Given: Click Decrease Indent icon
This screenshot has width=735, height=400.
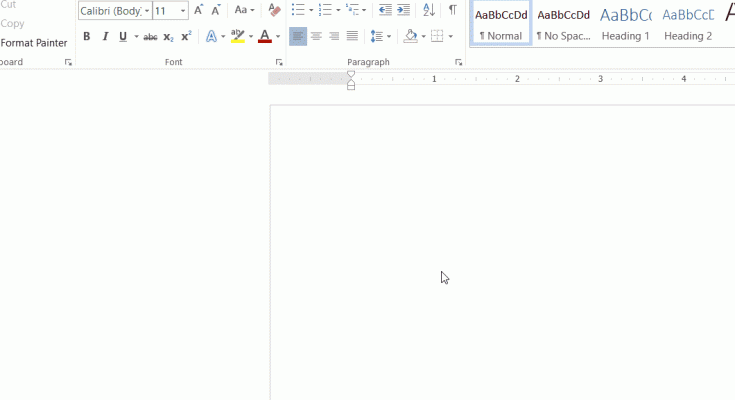Looking at the screenshot, I should (385, 10).
